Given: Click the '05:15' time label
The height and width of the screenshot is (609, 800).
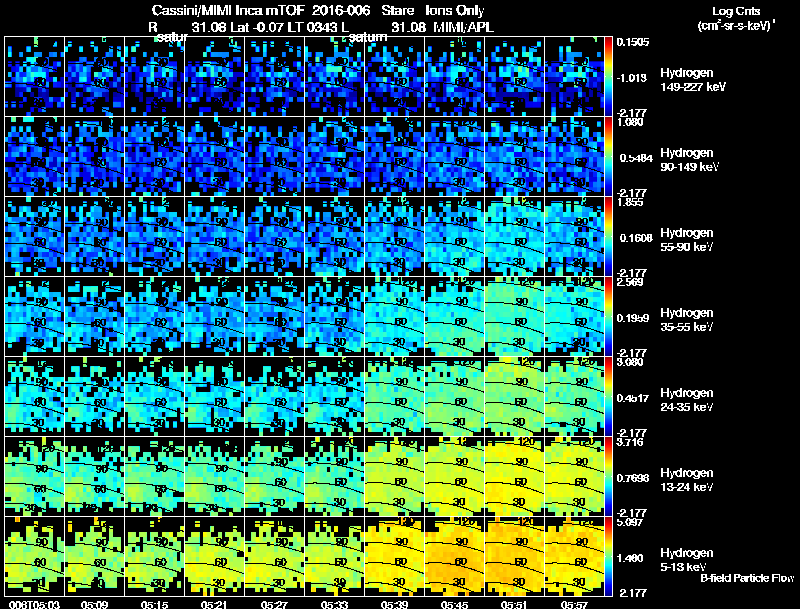Looking at the screenshot, I should tap(155, 604).
